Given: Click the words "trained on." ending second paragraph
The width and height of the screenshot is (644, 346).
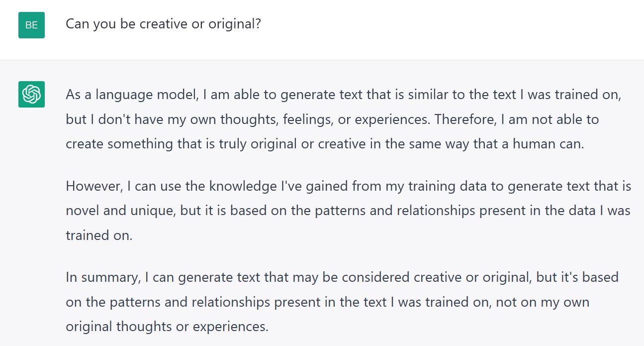Looking at the screenshot, I should (99, 235).
